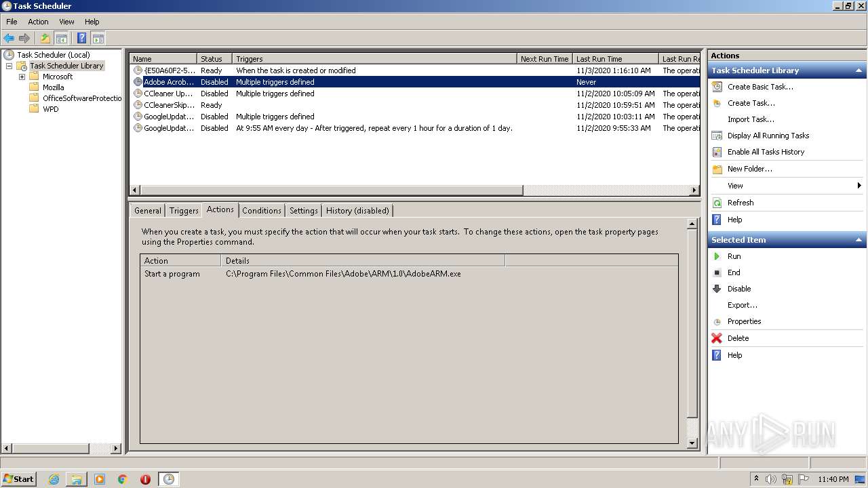Toggle Show/Hide Console Tree toolbar icon
This screenshot has width=868, height=488.
61,39
